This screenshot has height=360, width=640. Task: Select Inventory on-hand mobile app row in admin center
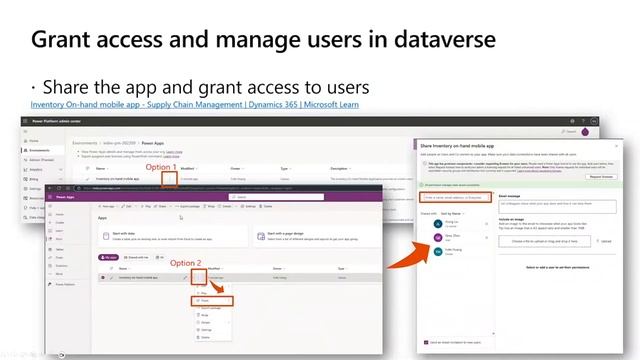coord(118,179)
